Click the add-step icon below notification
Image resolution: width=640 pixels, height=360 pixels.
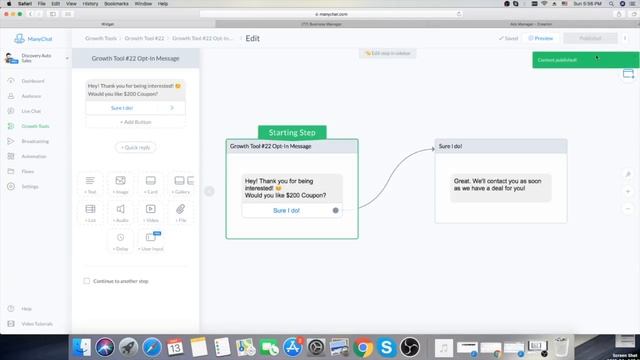click(629, 74)
